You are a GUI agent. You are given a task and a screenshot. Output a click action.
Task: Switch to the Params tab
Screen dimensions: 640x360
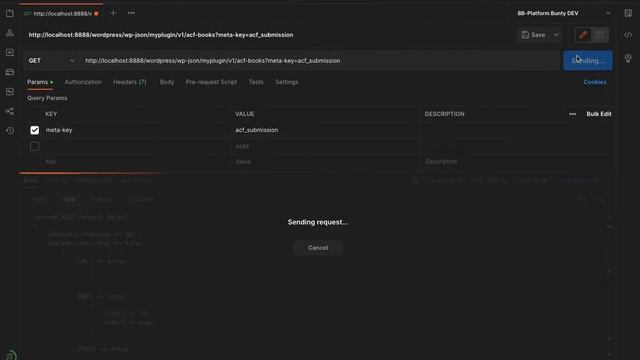pos(40,82)
